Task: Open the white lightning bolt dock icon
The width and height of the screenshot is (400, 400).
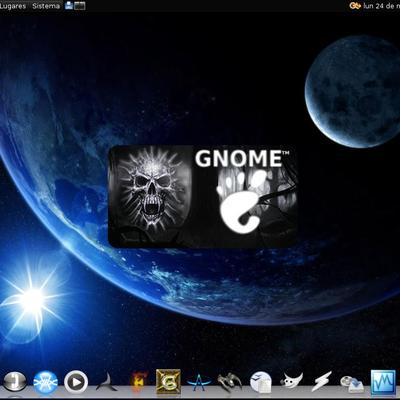Action: tap(322, 382)
